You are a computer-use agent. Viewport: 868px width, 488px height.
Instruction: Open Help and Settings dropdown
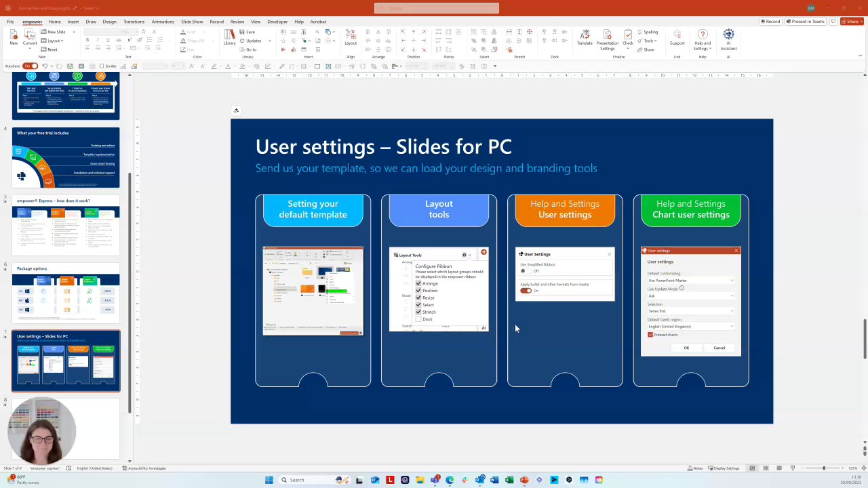(x=703, y=40)
